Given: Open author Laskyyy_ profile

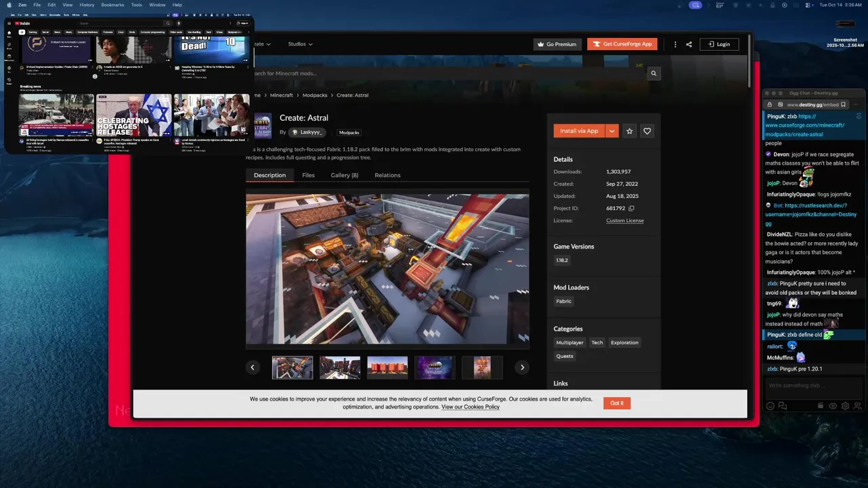Looking at the screenshot, I should [x=307, y=132].
